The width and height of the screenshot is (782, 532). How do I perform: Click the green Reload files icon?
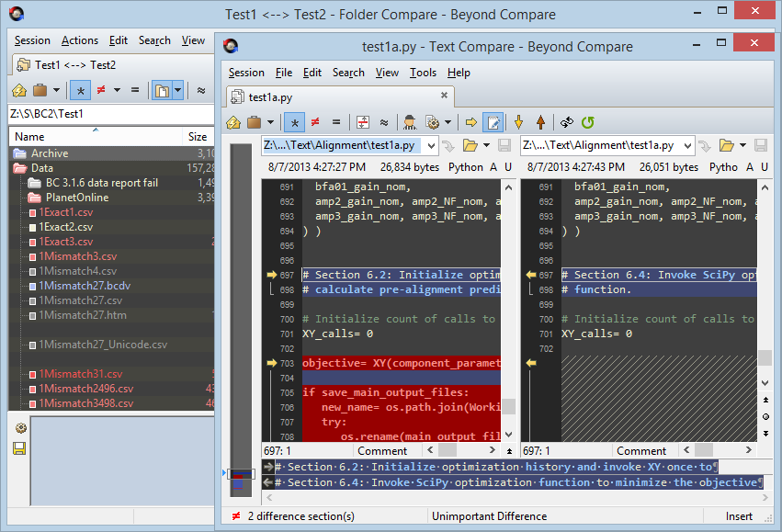tap(588, 121)
